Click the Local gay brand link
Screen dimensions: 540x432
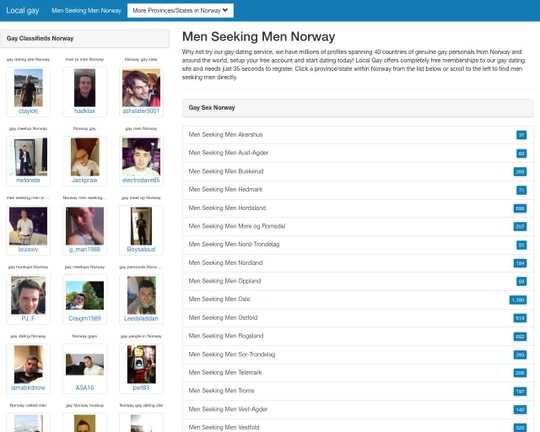22,11
